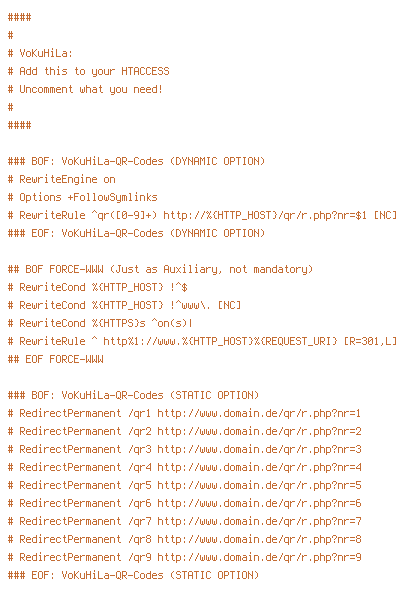Screen dimensions: 406x592
Task: Click the 'Uncomment what you need!' line
Action: (x=85, y=89)
